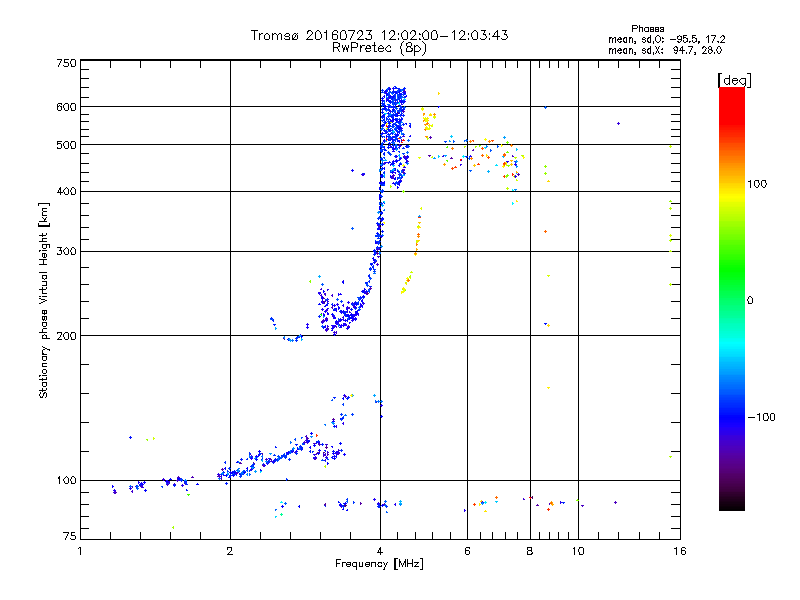
Task: Click the 'Phases' header text
Action: click(647, 29)
